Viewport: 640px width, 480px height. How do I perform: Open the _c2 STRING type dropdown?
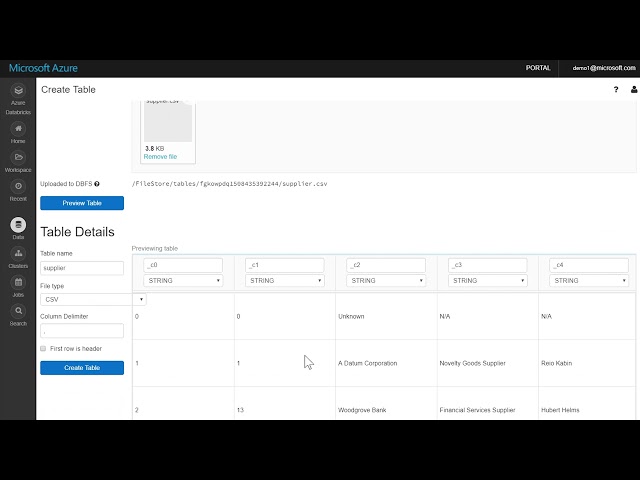pos(386,281)
